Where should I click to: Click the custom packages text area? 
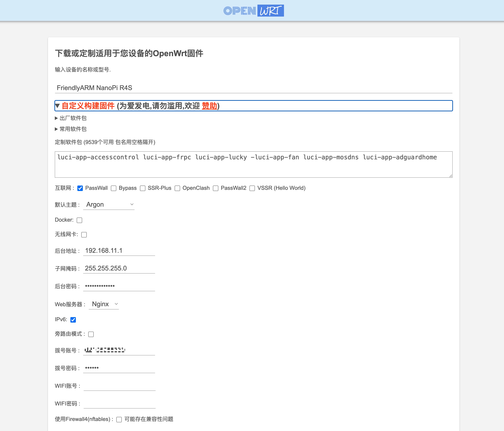coord(254,164)
